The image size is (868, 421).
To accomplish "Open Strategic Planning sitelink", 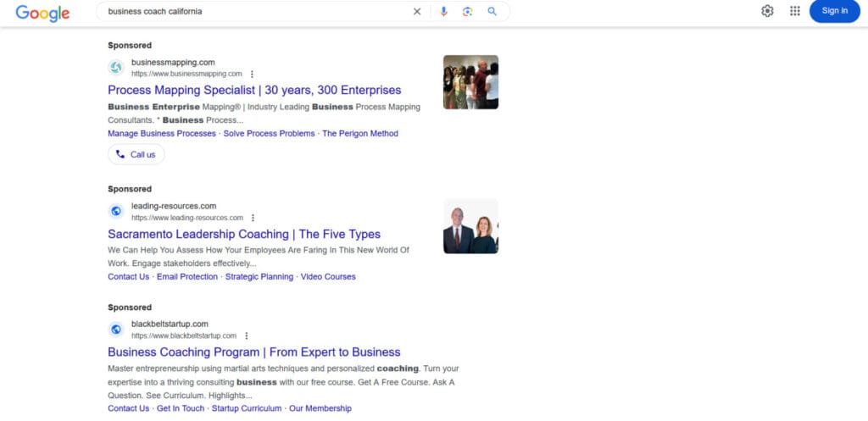I will 259,277.
